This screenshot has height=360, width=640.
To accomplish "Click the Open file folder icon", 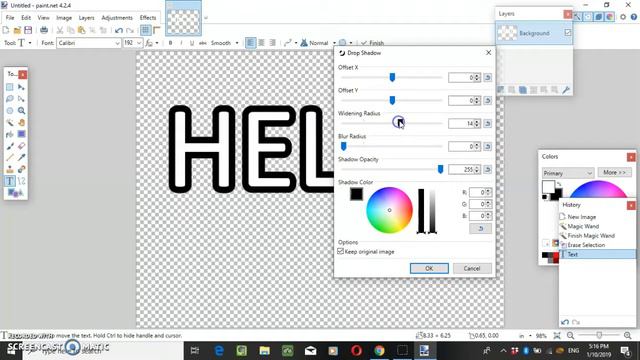I will pyautogui.click(x=17, y=30).
